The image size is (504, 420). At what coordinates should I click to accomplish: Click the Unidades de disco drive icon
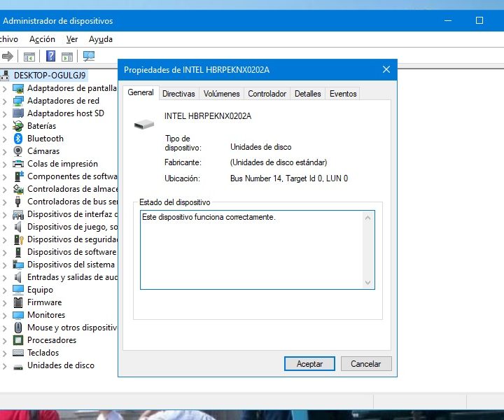pos(18,367)
